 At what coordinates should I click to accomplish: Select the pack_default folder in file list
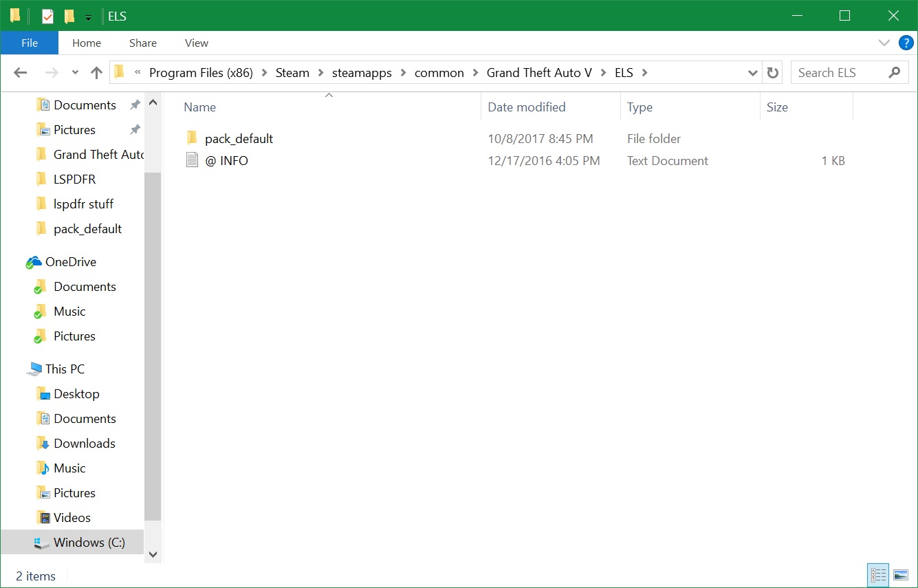[x=239, y=139]
